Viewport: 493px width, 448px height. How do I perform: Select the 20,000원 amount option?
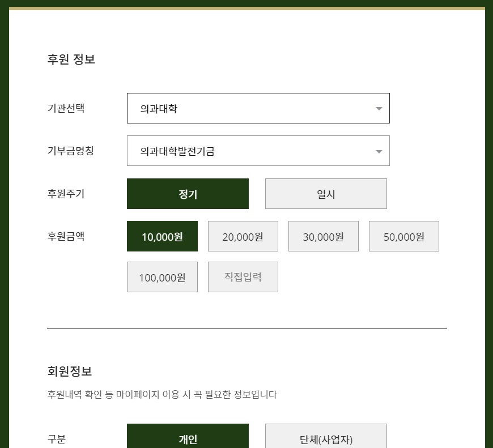243,236
